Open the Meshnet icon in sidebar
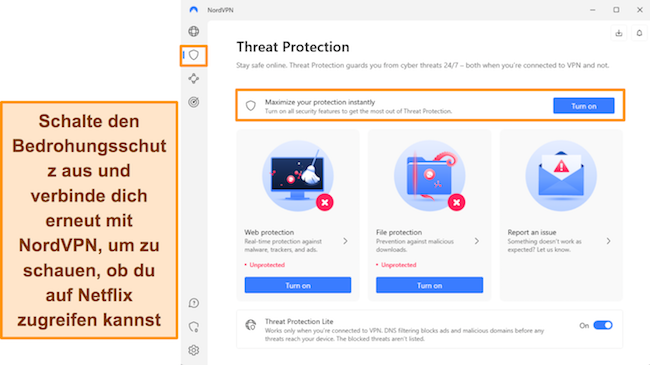Viewport: 650px width, 365px height. pos(194,78)
